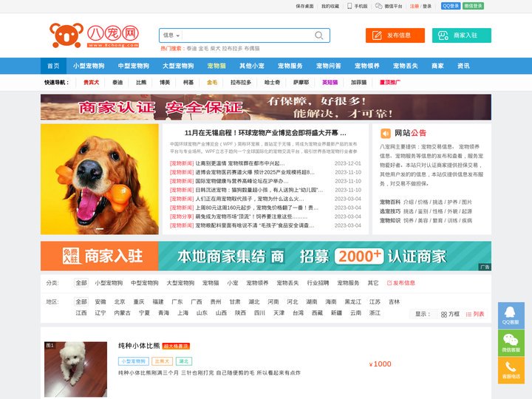Click the 湖北 listing tag
Screen dimensions: 532x399
pos(184,361)
